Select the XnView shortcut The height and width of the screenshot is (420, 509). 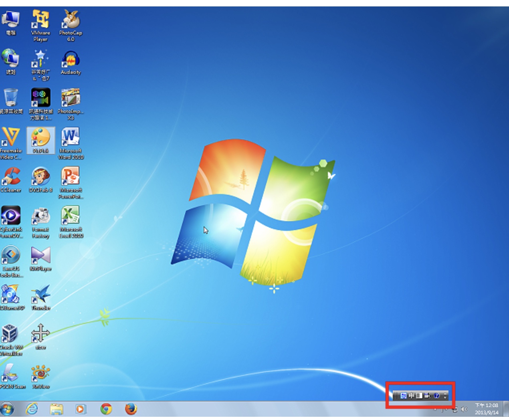pos(40,376)
